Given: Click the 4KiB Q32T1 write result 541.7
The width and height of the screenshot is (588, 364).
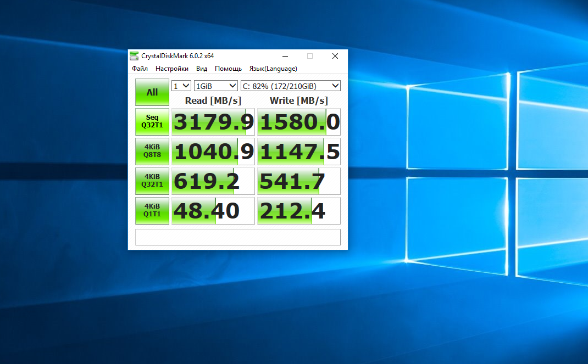Looking at the screenshot, I should point(299,181).
